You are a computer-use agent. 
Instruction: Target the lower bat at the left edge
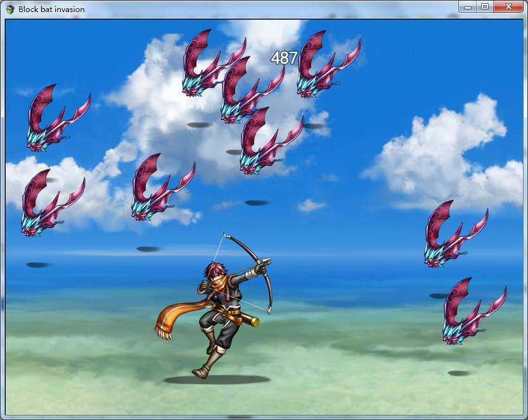53,203
